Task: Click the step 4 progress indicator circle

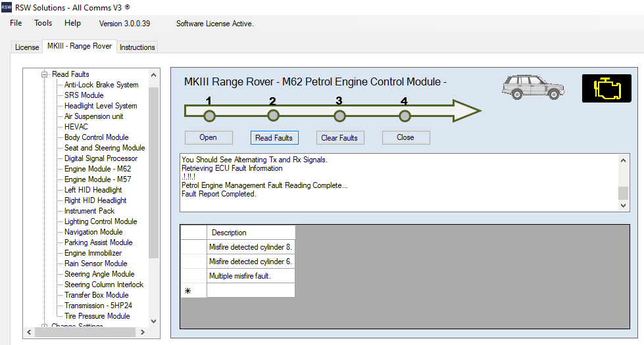Action: coord(405,116)
